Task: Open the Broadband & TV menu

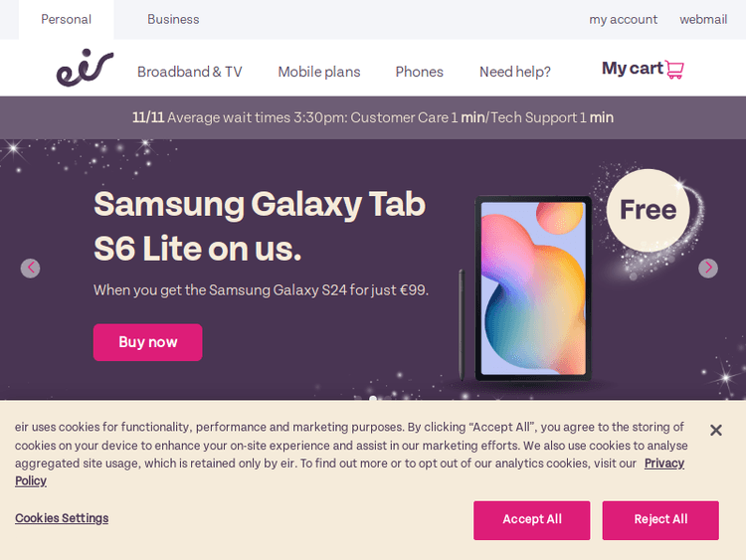Action: pyautogui.click(x=189, y=72)
